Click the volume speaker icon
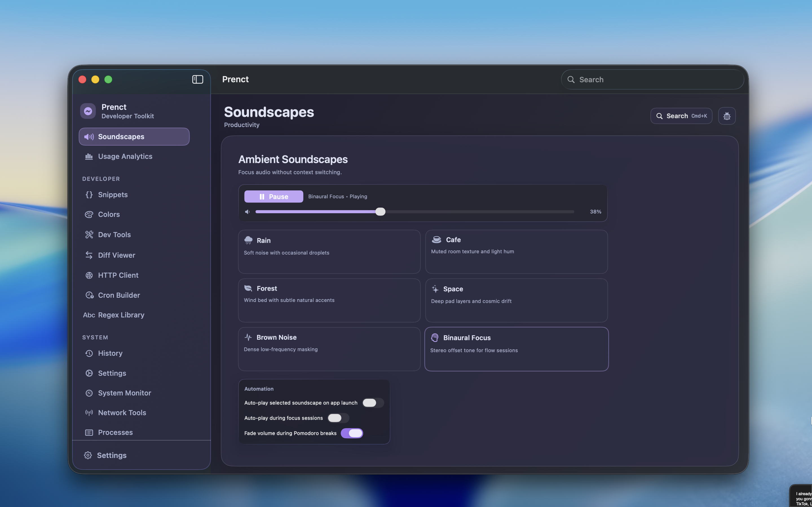812x507 pixels. pos(248,212)
